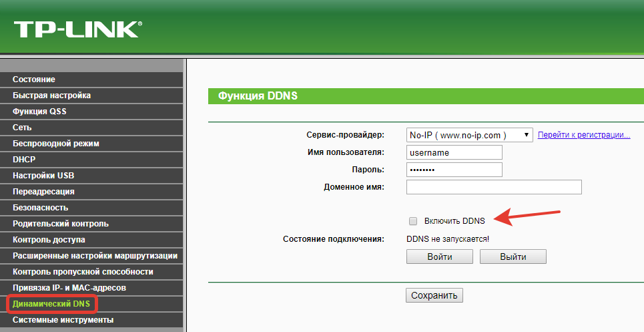Click the TP-LINK logo
The width and height of the screenshot is (644, 332).
77,29
